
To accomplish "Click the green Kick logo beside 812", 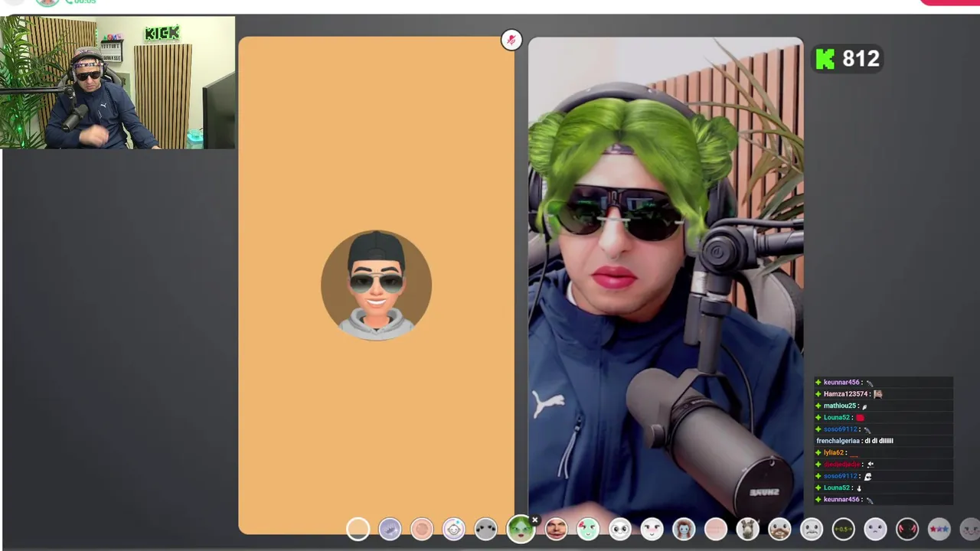I will pos(825,59).
